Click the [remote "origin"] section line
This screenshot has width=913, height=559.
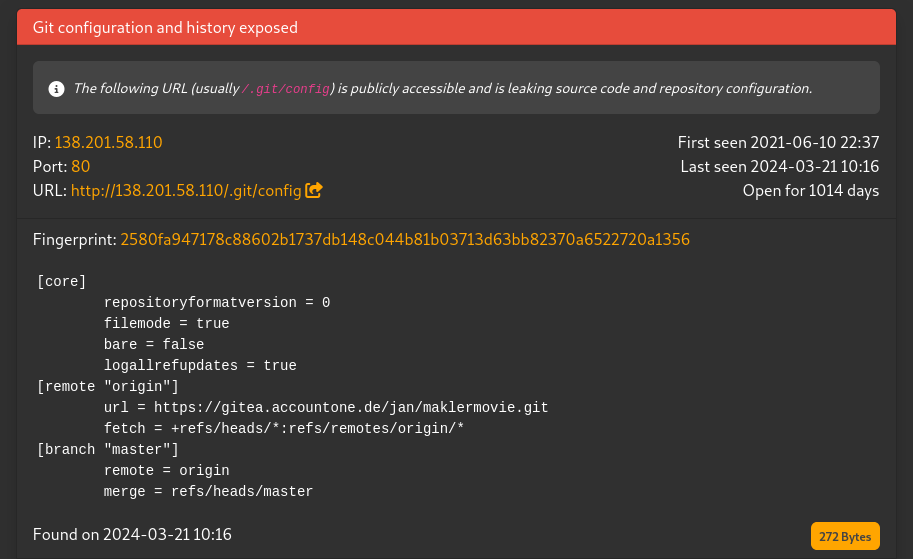[x=108, y=387]
